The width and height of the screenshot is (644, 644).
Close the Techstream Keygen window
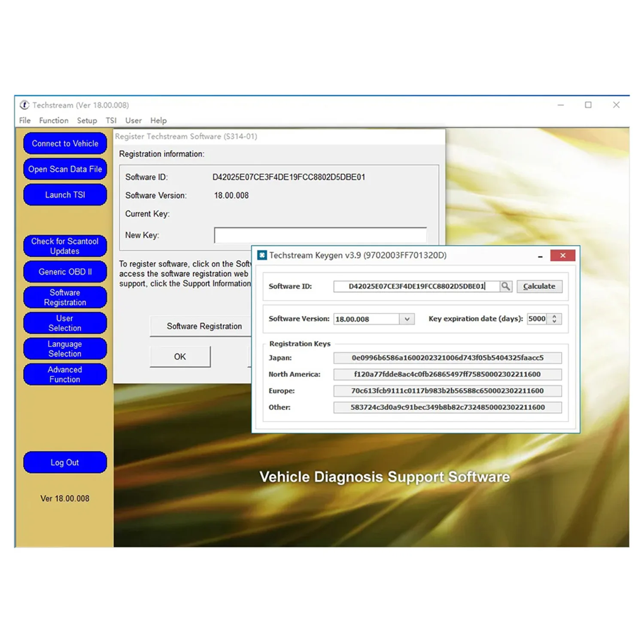point(562,255)
